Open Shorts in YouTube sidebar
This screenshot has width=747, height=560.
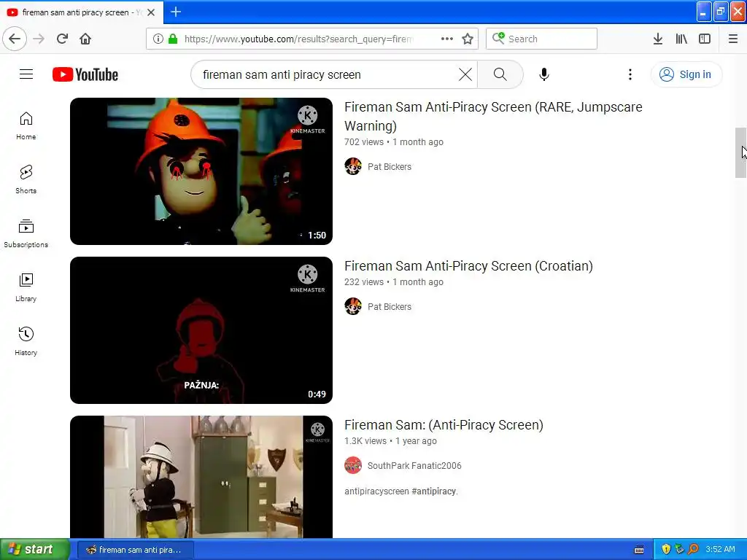(x=26, y=179)
